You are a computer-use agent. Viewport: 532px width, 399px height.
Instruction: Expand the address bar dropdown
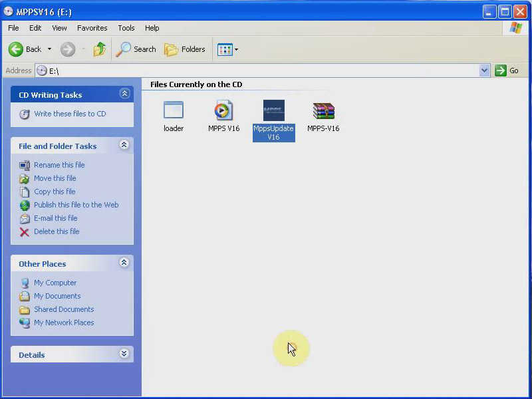pyautogui.click(x=485, y=70)
